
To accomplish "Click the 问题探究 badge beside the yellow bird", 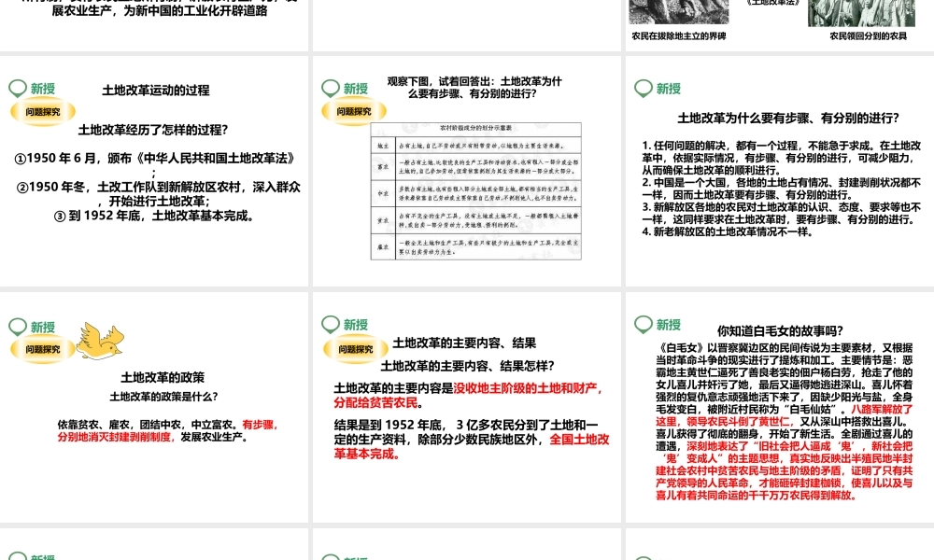I will [x=43, y=349].
